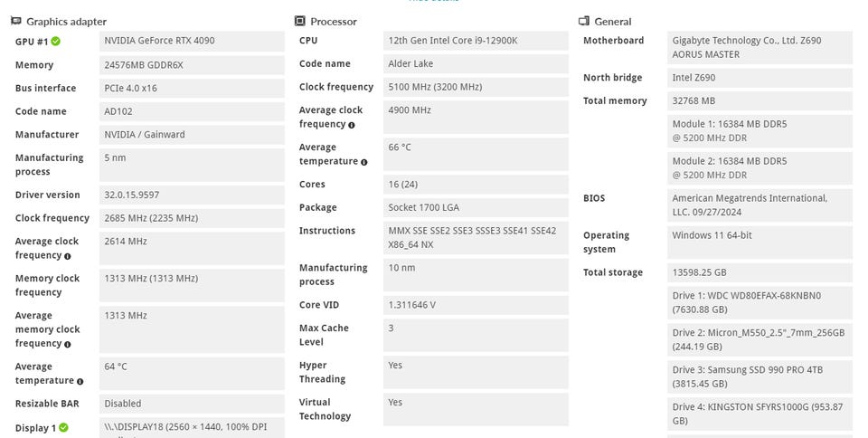This screenshot has width=868, height=438.
Task: Click the 12th Gen Intel Core i9-12900K value
Action: point(452,41)
